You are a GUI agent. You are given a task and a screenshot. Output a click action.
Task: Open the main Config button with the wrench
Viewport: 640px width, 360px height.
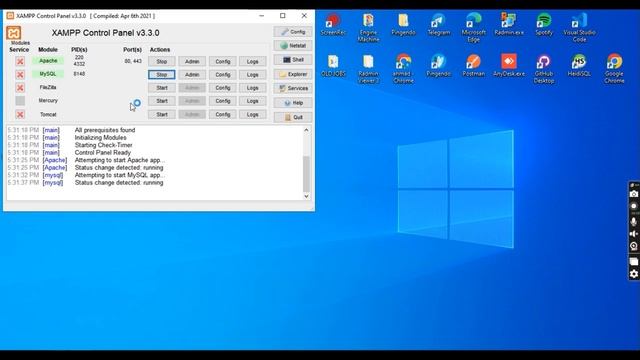click(x=293, y=31)
